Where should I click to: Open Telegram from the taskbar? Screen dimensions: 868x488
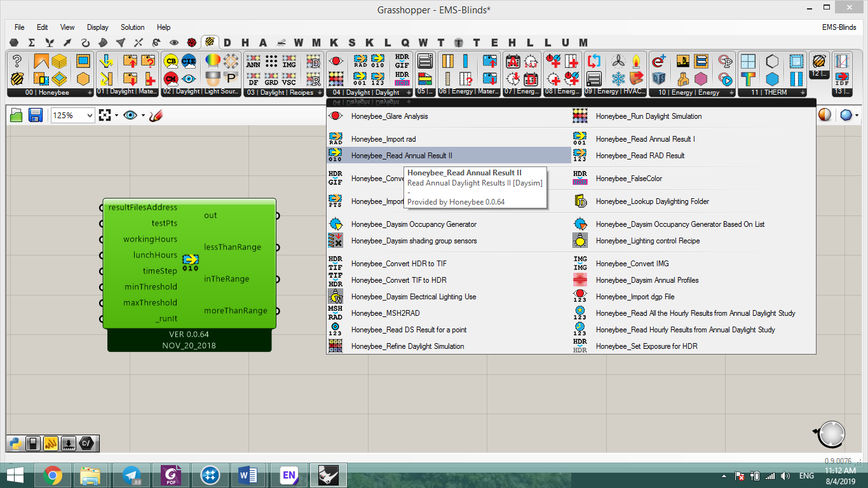click(x=132, y=475)
